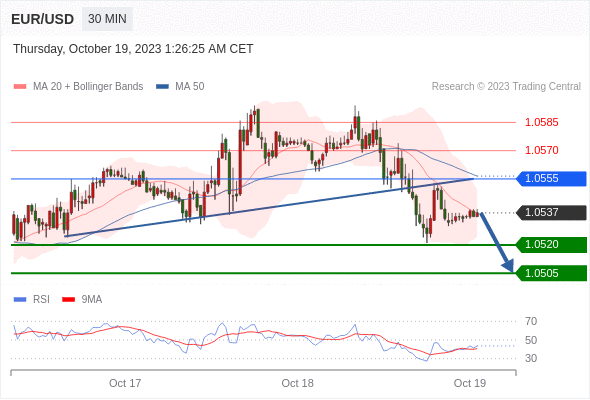Click the Oct 19 date axis label
This screenshot has width=590, height=400.
(x=470, y=383)
